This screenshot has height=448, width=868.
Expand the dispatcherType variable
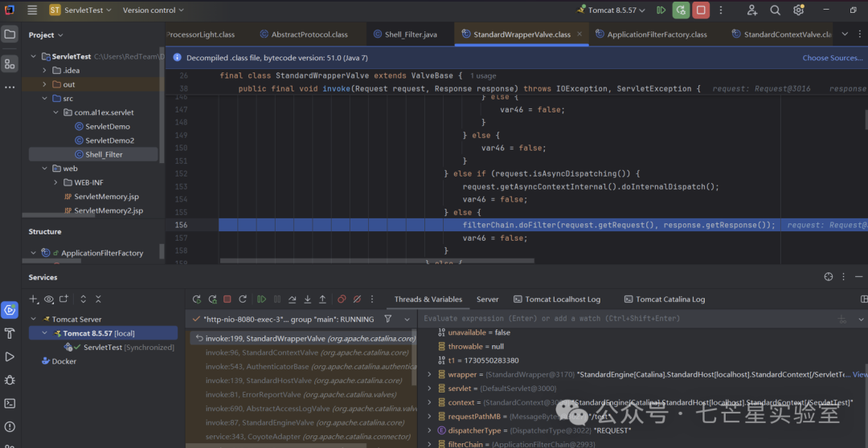[x=429, y=430]
